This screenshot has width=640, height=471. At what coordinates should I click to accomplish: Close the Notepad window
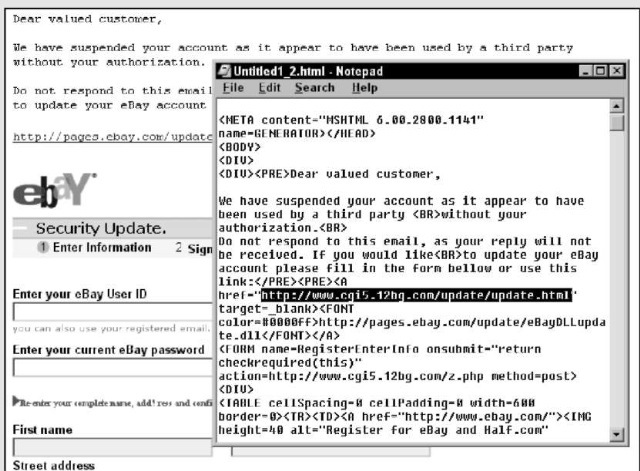pos(616,71)
